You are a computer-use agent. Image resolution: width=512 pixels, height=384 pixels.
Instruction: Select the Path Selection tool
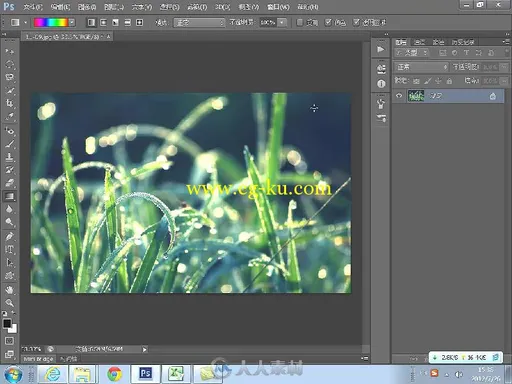coord(10,262)
